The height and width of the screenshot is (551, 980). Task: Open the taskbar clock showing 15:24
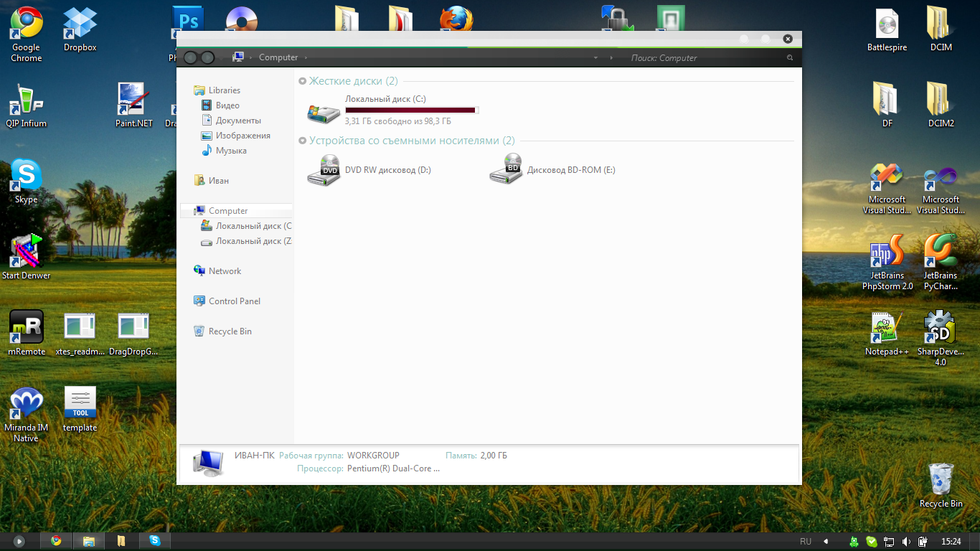pos(951,542)
